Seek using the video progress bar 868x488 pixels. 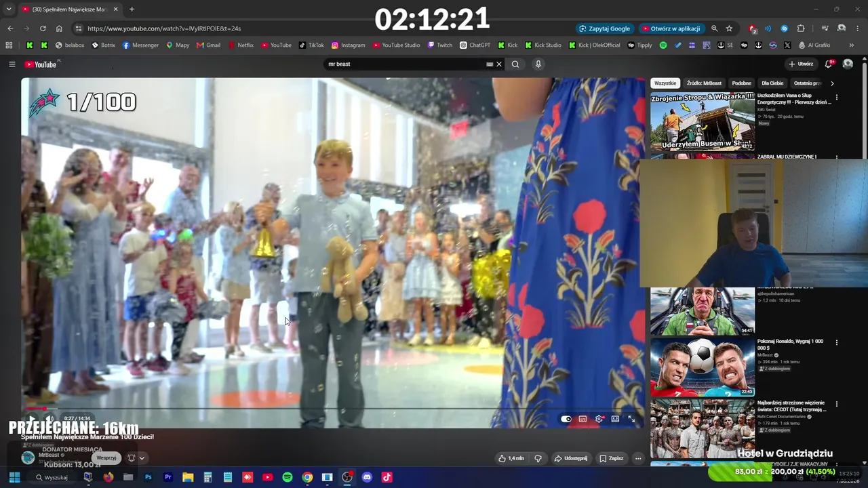tap(333, 409)
